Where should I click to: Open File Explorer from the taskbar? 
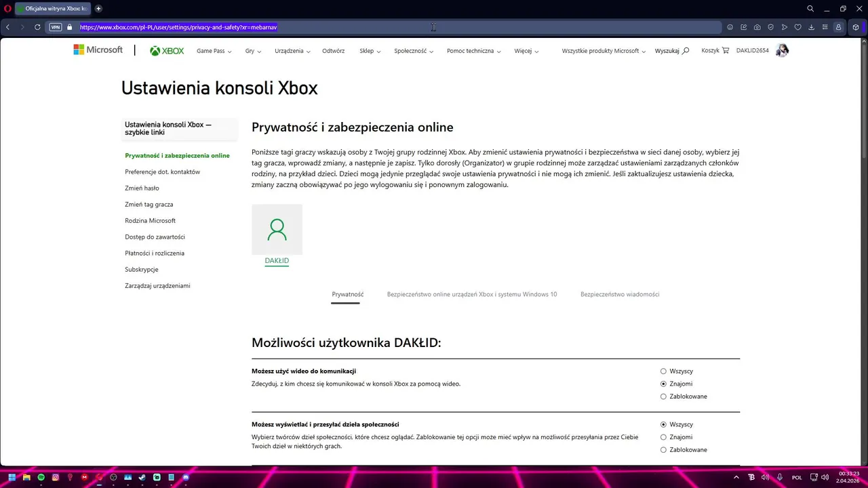[x=26, y=477]
